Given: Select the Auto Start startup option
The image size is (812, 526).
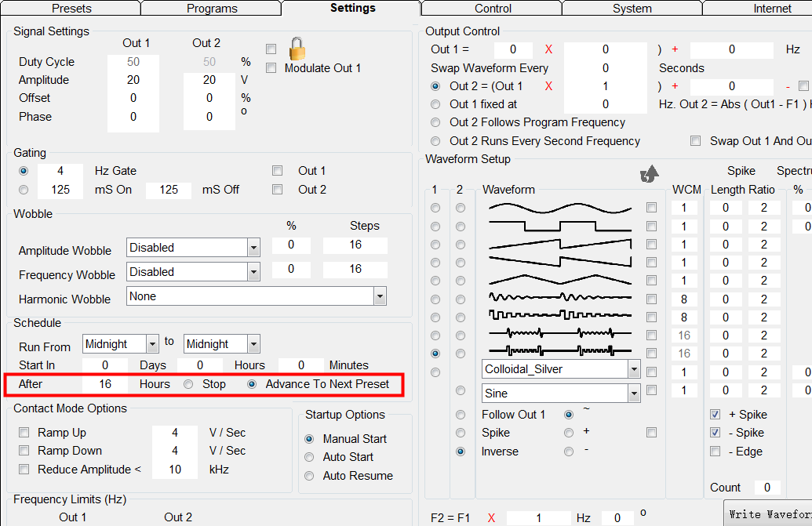Looking at the screenshot, I should [x=309, y=457].
